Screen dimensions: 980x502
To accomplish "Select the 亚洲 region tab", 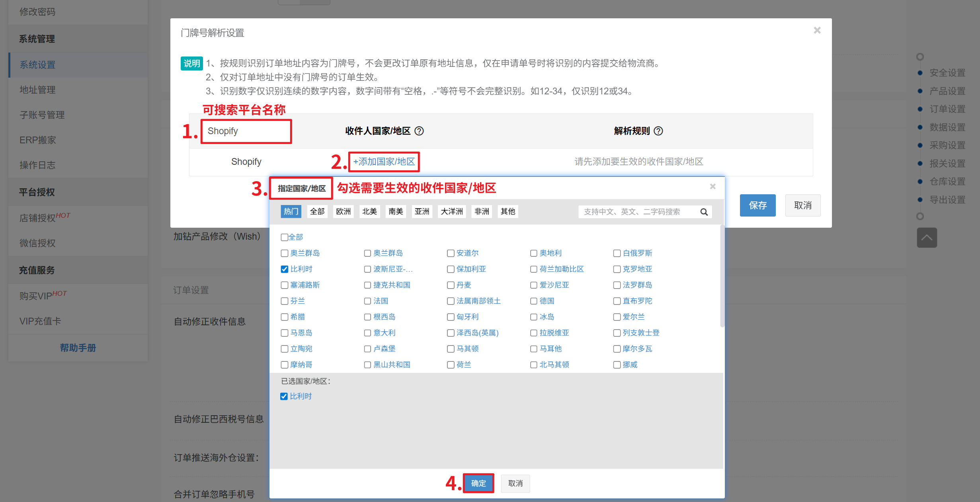I will click(x=422, y=211).
